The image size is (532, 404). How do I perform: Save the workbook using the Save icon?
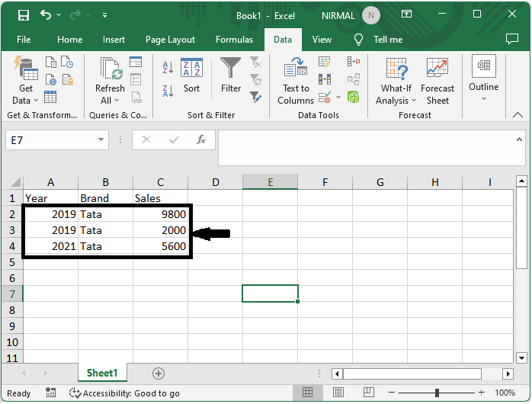(24, 15)
